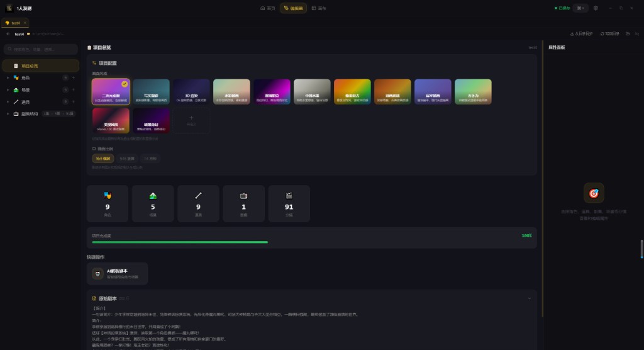The image size is (644, 350).
Task: Click the AI解析剧本 robot icon
Action: point(98,273)
